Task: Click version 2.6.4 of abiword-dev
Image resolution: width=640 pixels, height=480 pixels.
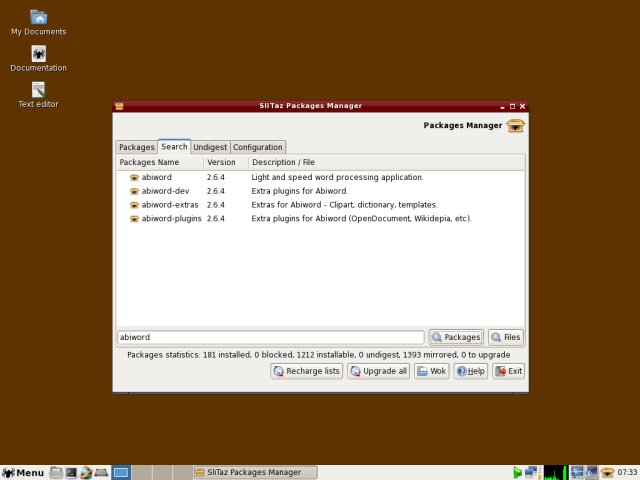Action: coord(216,191)
